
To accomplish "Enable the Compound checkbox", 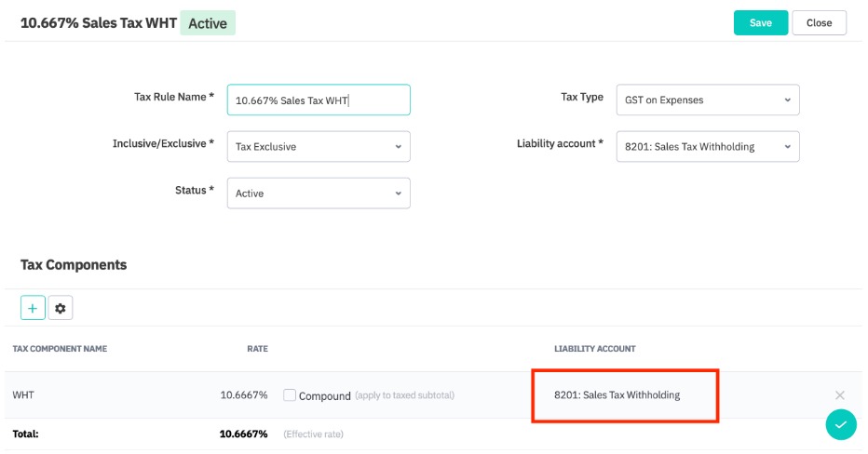I will tap(290, 394).
